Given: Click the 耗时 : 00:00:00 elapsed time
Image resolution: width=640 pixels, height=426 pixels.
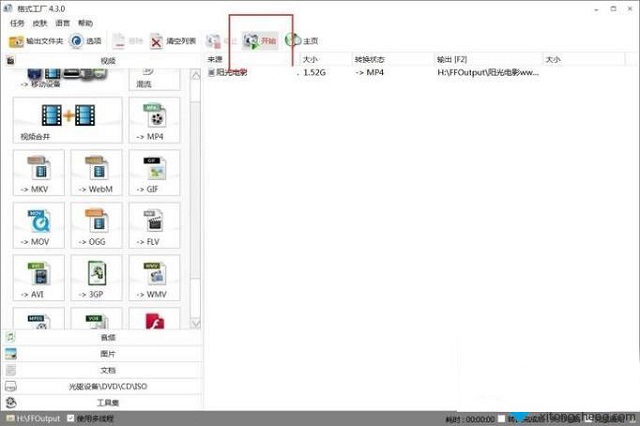Looking at the screenshot, I should tap(470, 419).
